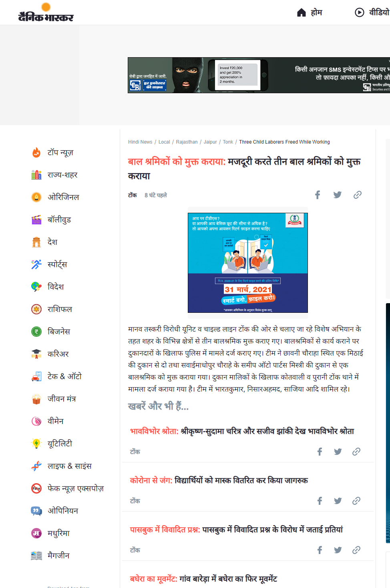Open the Dainik Bhaskar logo homepage
390x588 pixels.
46,12
